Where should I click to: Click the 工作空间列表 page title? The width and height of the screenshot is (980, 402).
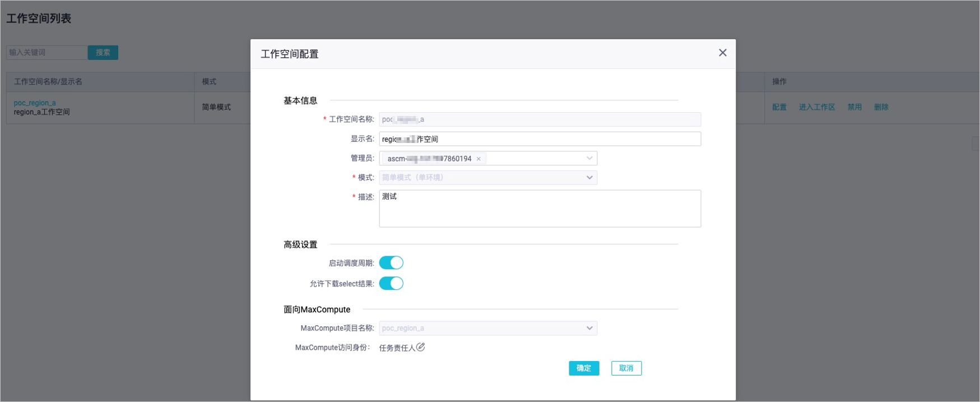pyautogui.click(x=39, y=19)
